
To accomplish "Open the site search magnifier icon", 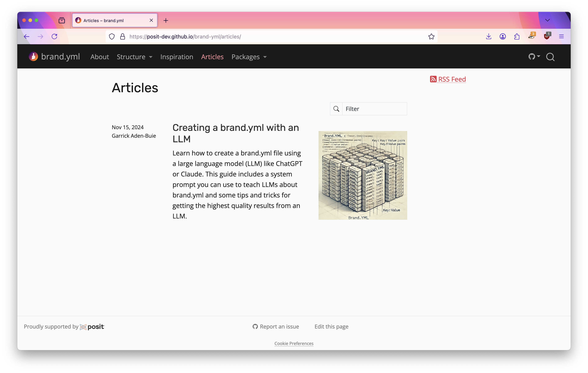I will coord(550,57).
